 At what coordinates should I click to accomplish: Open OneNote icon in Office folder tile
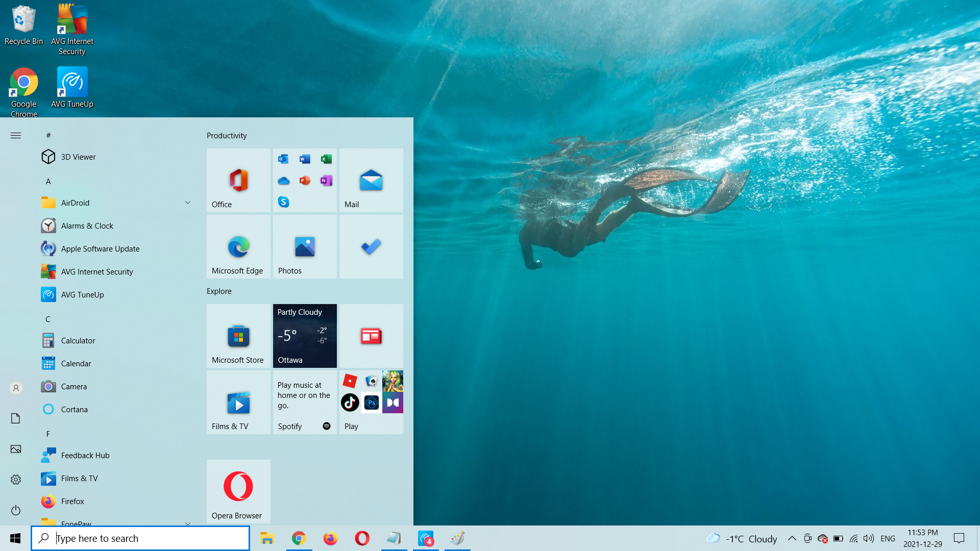[x=326, y=181]
